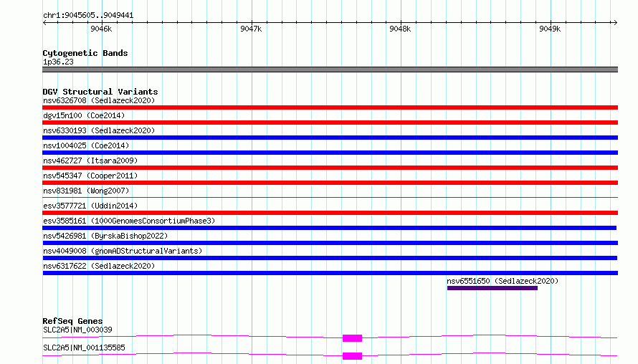
Task: Click the nsv4049008 (gnomADStructuralVariants) label
Action: tap(123, 251)
